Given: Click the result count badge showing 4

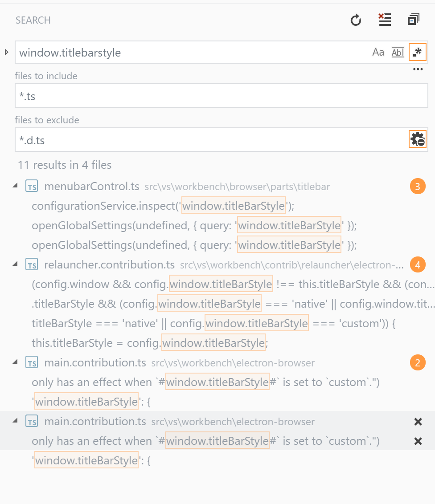Looking at the screenshot, I should coord(418,264).
